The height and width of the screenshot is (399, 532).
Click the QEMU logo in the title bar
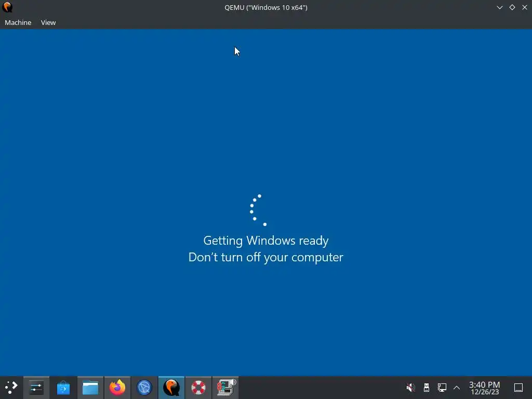coord(7,7)
